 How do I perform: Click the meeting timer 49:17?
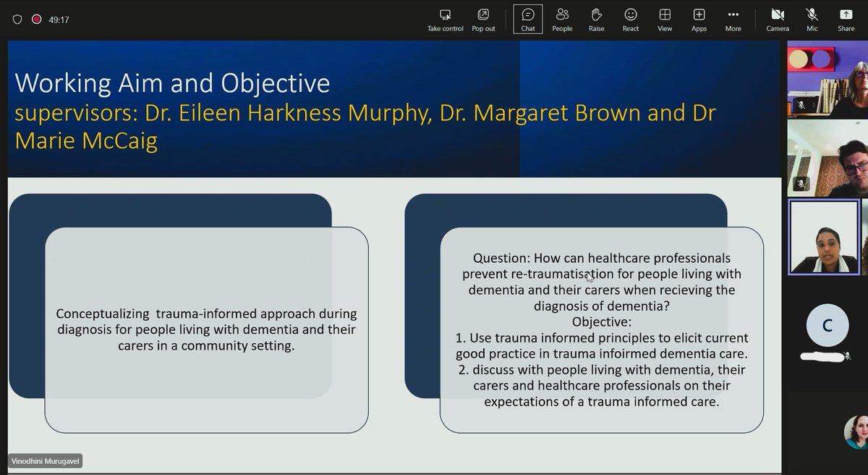click(59, 20)
